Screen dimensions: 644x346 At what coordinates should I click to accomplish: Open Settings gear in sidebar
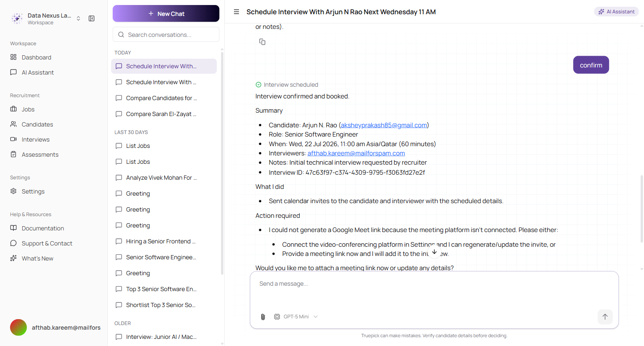pos(13,191)
